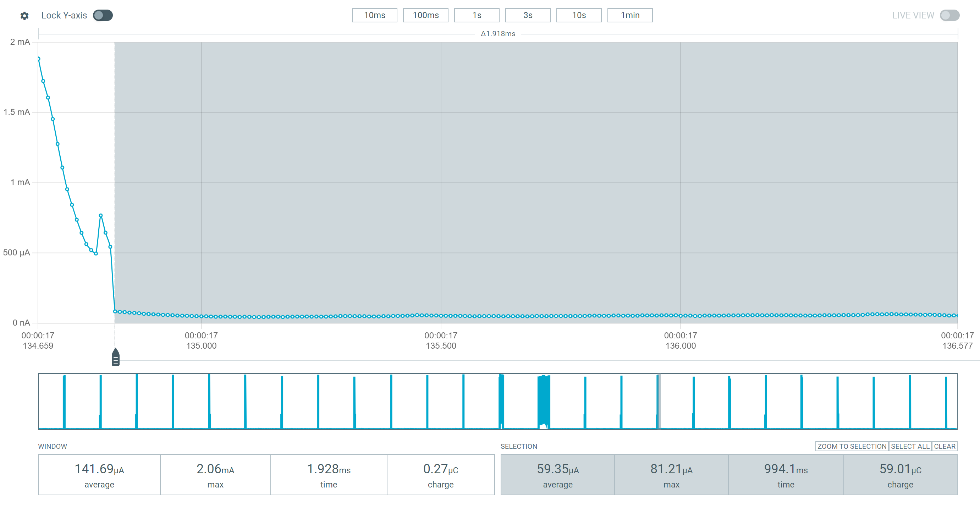Click the 500 µA Y-axis label
This screenshot has width=980, height=507.
16,252
